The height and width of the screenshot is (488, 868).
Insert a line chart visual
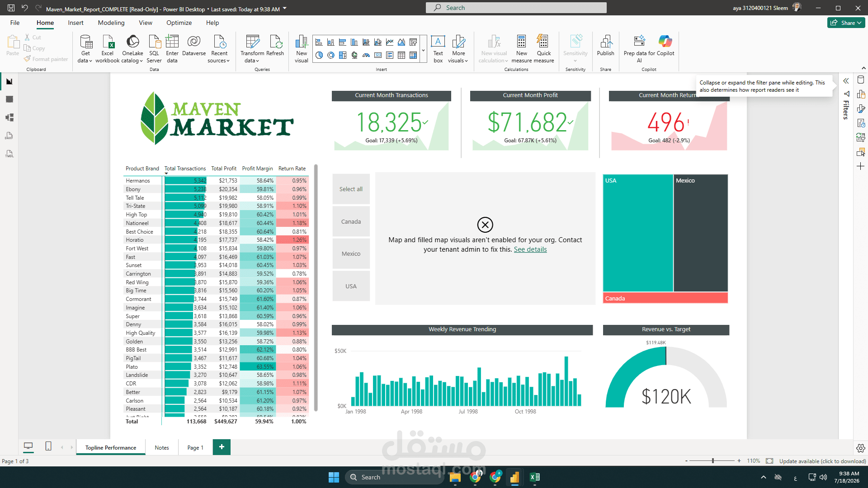[x=389, y=42]
